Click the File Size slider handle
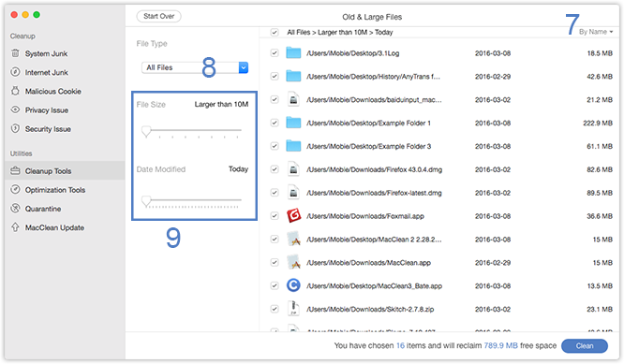Image resolution: width=624 pixels, height=364 pixels. click(146, 131)
